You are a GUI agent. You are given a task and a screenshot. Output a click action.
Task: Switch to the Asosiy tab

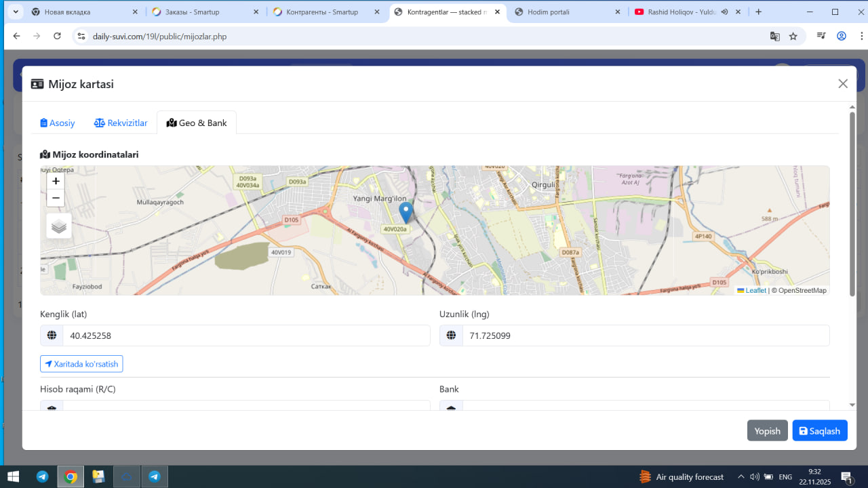point(58,123)
